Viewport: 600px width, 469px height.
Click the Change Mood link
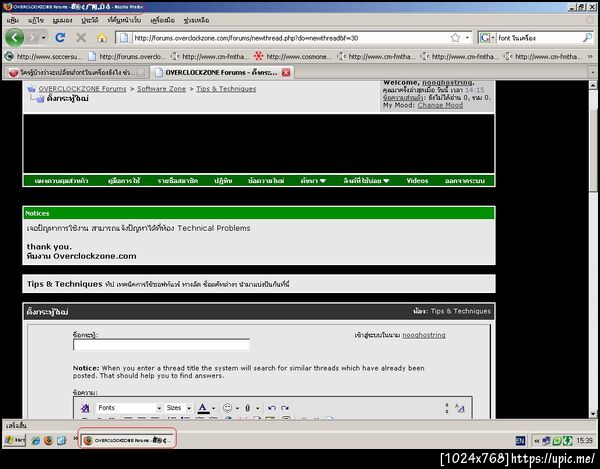(440, 105)
